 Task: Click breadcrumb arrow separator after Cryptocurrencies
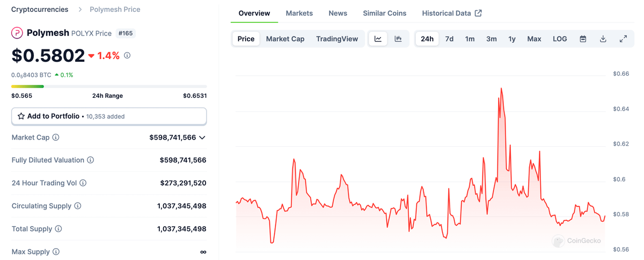point(80,10)
